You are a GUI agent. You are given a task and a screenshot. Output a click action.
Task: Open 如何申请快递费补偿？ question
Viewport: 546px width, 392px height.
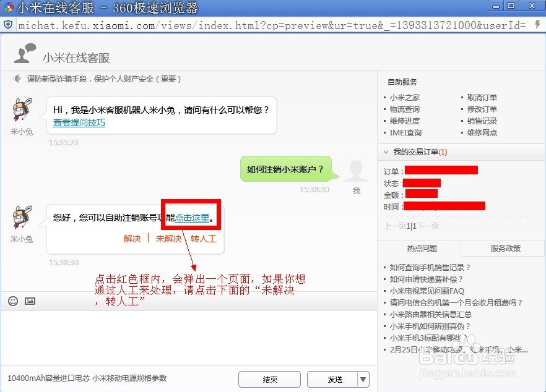point(426,279)
